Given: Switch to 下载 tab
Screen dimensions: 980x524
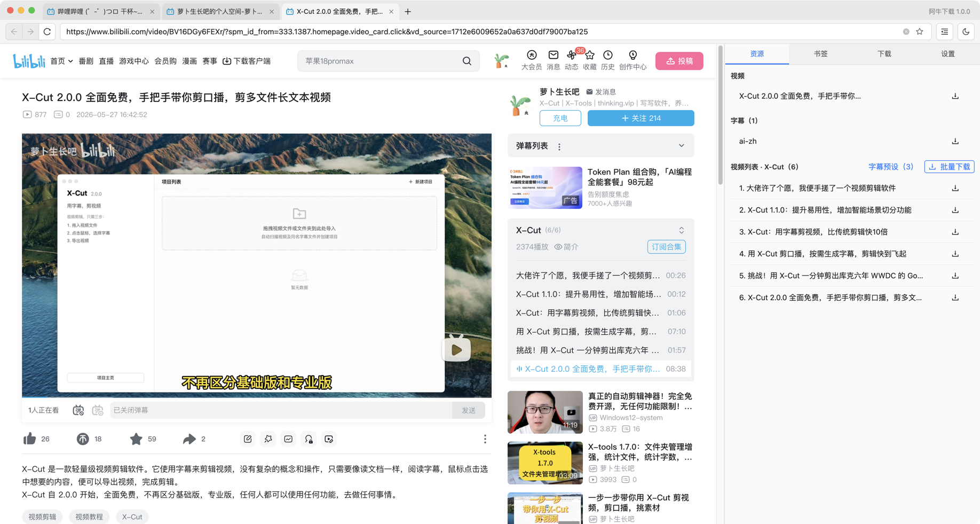Looking at the screenshot, I should [x=884, y=54].
